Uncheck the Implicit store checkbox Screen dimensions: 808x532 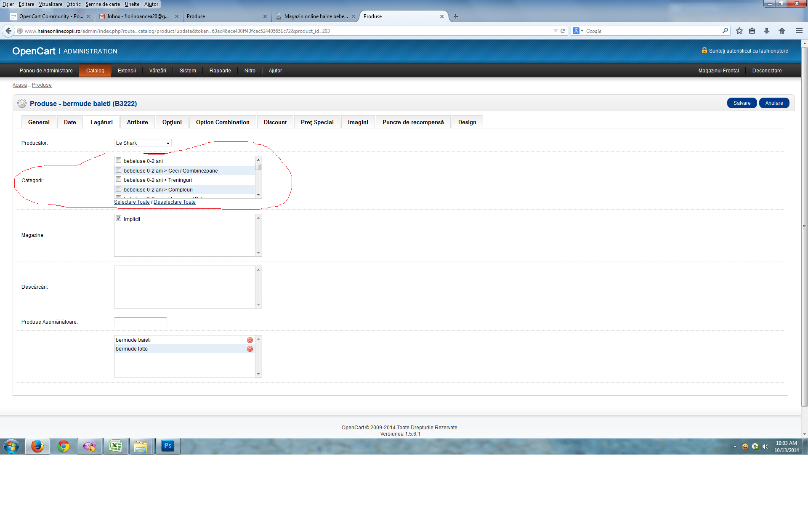(x=119, y=218)
